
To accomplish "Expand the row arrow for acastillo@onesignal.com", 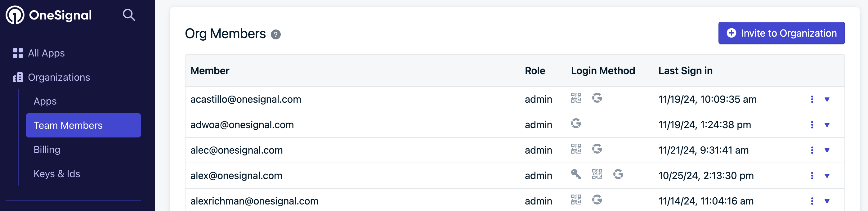I will click(x=827, y=99).
